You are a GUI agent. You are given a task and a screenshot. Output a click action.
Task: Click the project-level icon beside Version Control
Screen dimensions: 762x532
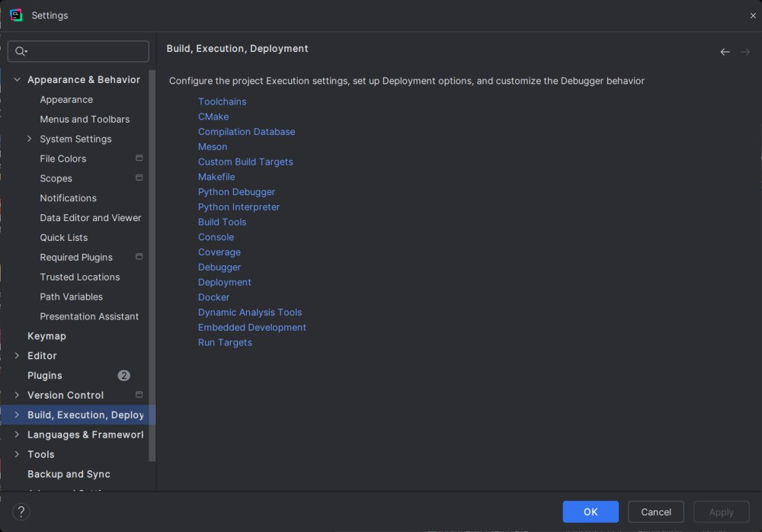click(x=139, y=395)
